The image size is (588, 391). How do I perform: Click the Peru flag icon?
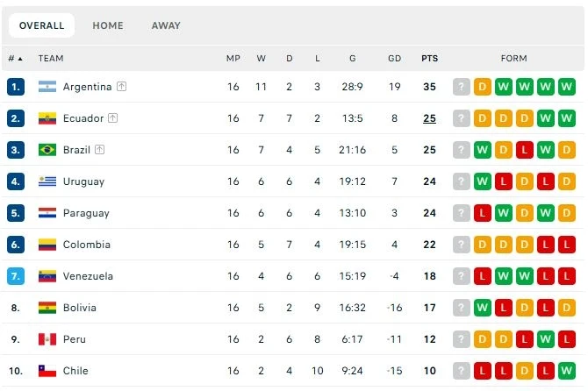(47, 339)
